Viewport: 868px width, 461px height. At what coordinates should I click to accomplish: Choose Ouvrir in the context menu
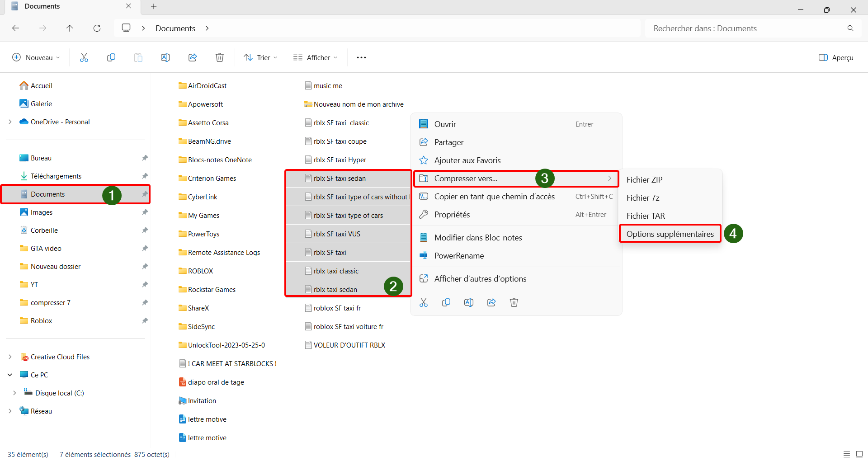tap(516, 124)
